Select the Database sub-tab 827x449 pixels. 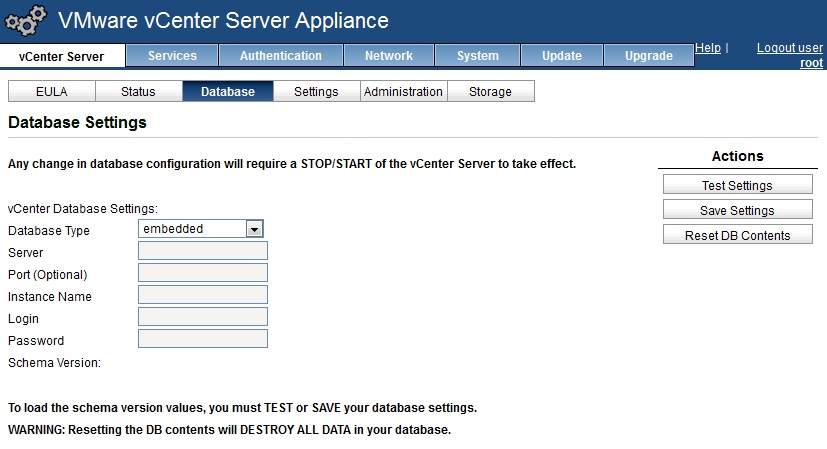pos(228,91)
